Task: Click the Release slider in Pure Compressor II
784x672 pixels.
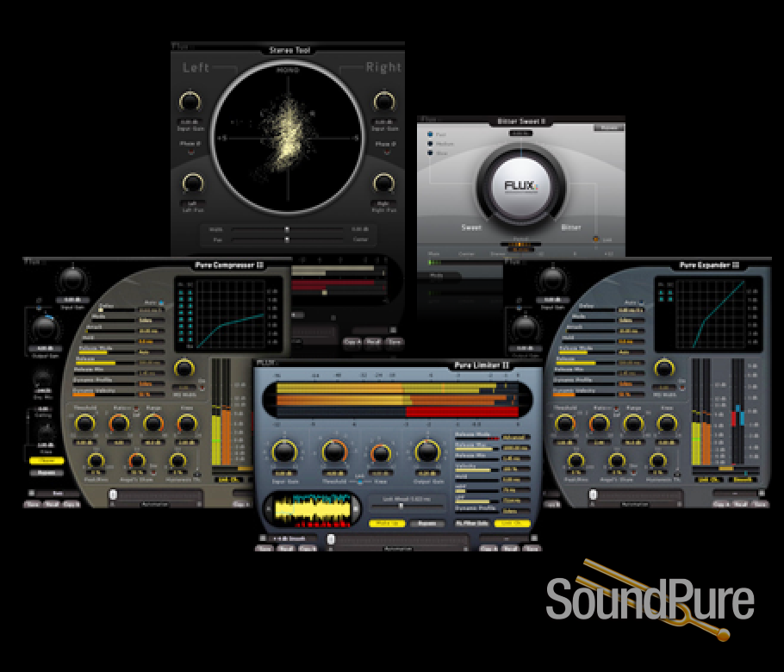Action: pyautogui.click(x=105, y=363)
